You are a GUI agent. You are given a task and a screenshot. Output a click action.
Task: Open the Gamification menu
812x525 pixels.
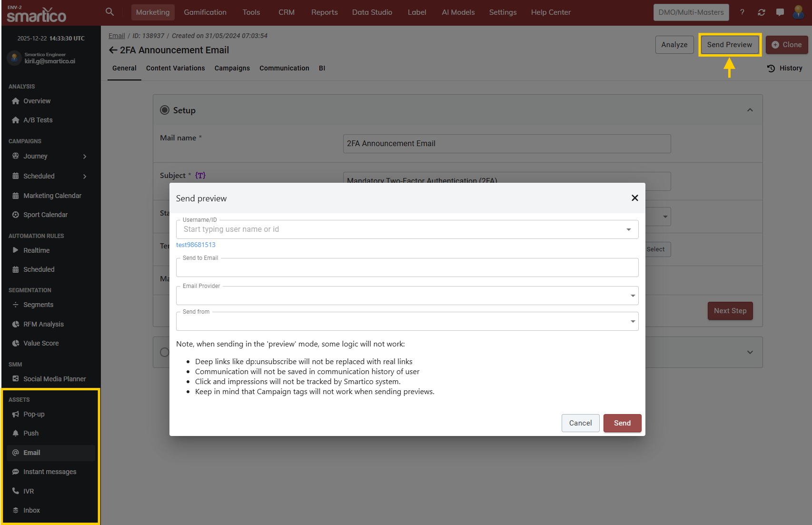(x=205, y=12)
